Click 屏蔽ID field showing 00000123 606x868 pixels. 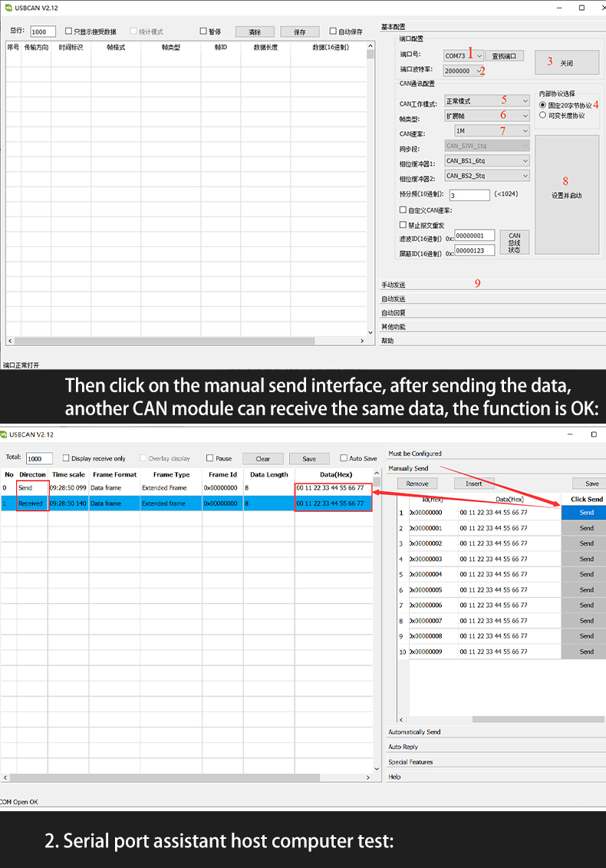click(475, 251)
